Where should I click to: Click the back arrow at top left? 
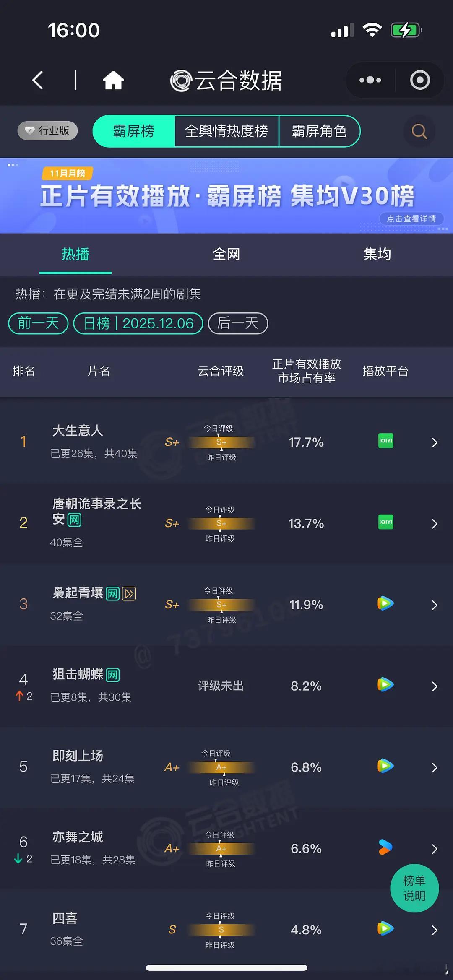click(37, 80)
